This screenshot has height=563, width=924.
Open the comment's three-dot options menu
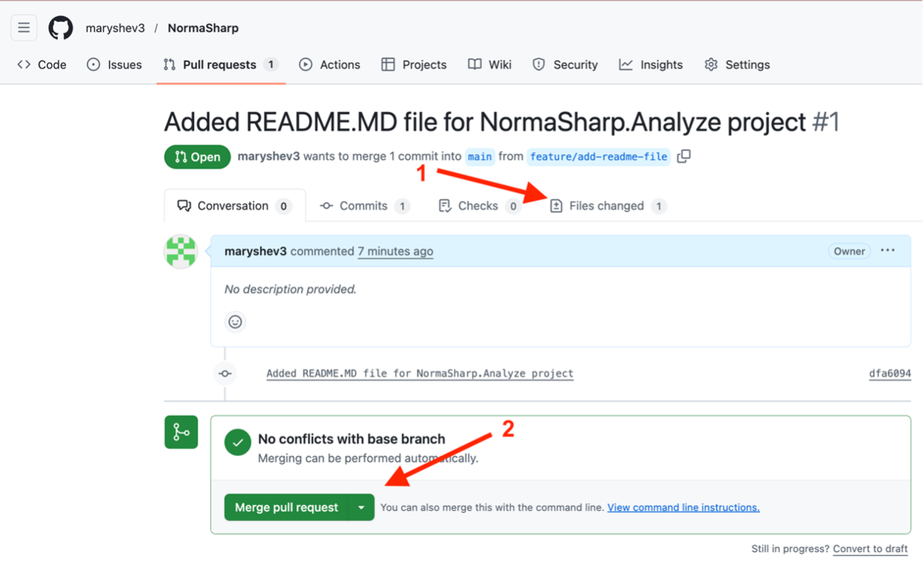point(887,251)
